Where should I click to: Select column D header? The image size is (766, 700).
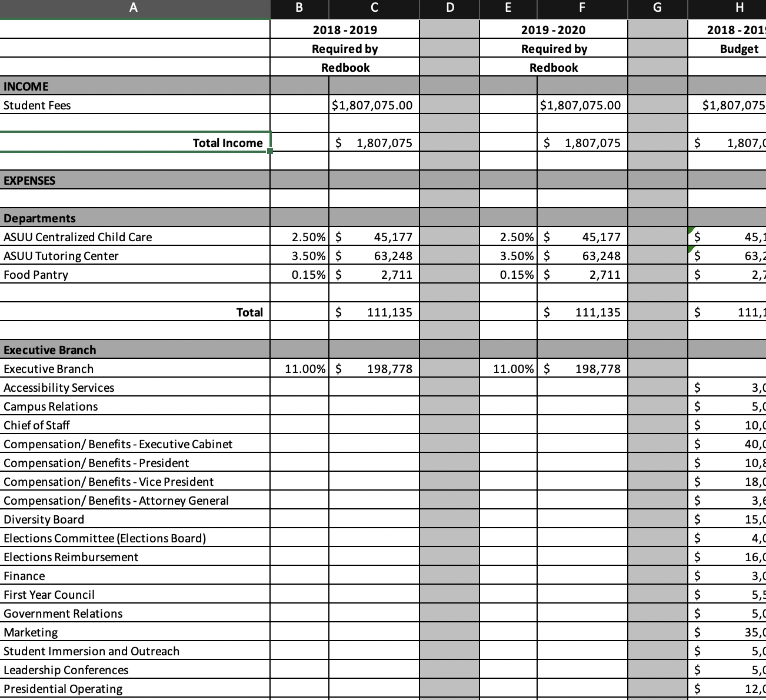450,8
